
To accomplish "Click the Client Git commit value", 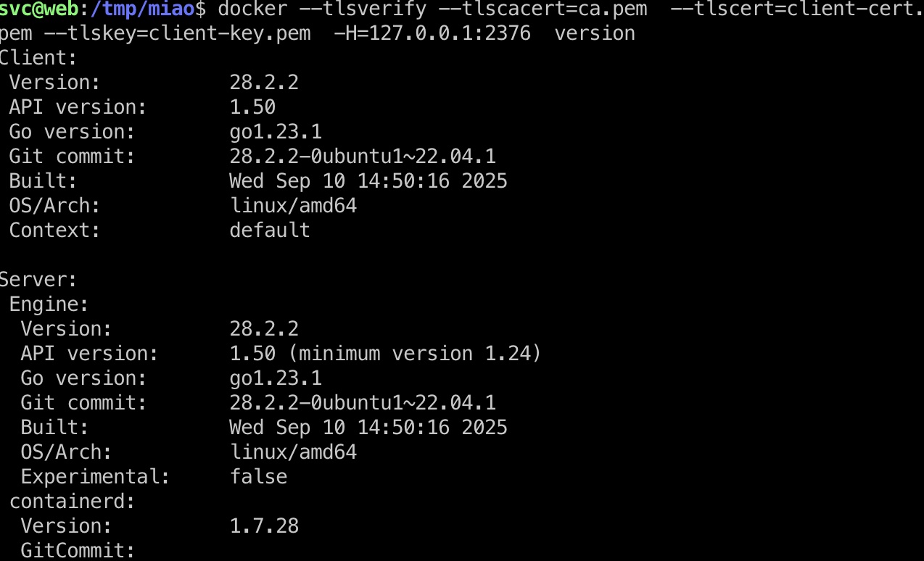I will (363, 157).
